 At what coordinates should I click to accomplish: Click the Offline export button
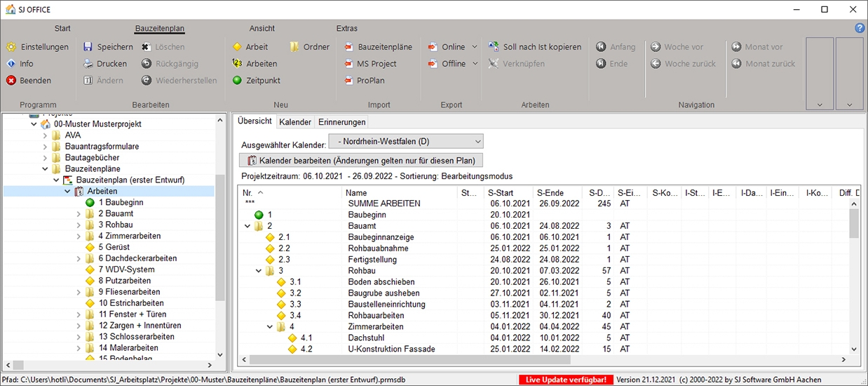(x=447, y=64)
